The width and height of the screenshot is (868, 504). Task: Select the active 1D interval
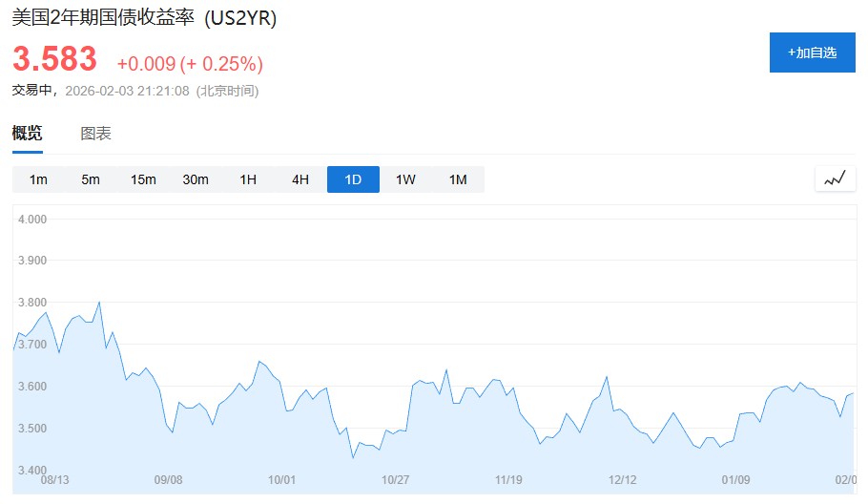pos(353,179)
